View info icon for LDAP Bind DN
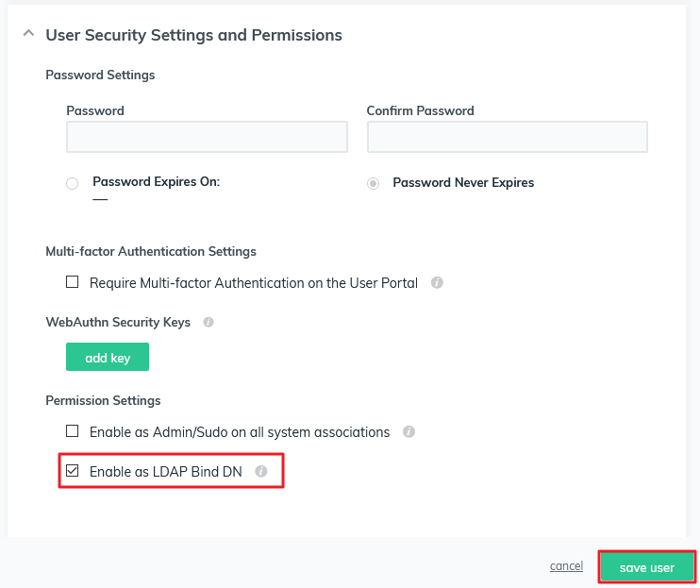700x588 pixels. point(261,471)
